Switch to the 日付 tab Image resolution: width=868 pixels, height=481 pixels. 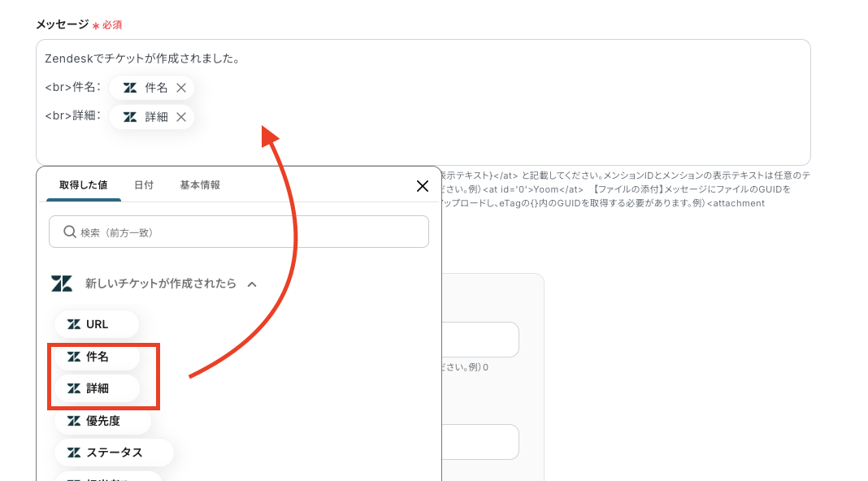pos(144,185)
